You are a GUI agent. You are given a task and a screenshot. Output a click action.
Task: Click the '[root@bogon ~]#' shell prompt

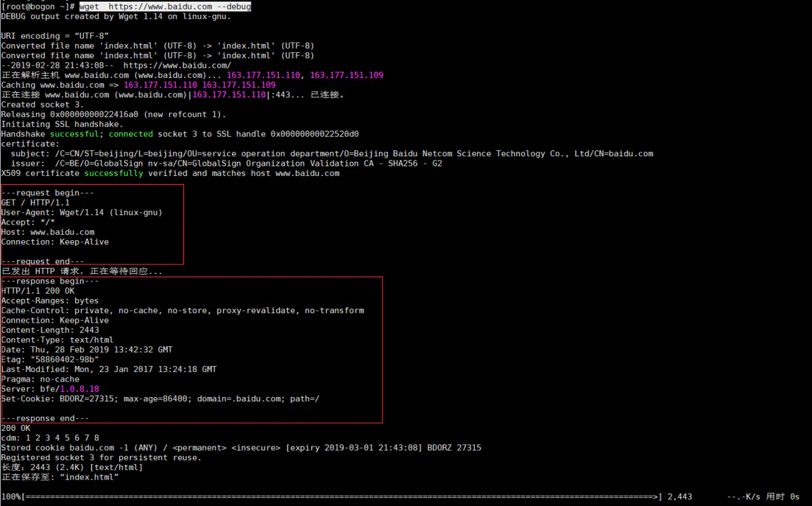point(38,7)
